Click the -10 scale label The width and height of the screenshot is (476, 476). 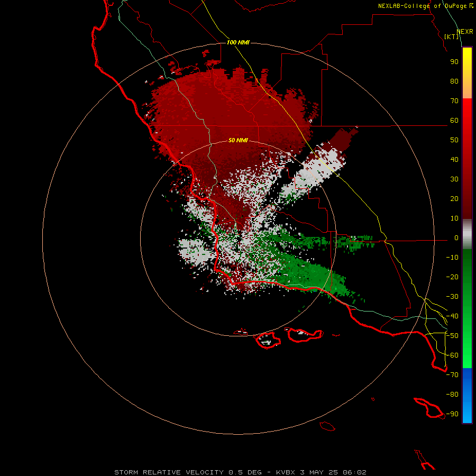pyautogui.click(x=452, y=258)
